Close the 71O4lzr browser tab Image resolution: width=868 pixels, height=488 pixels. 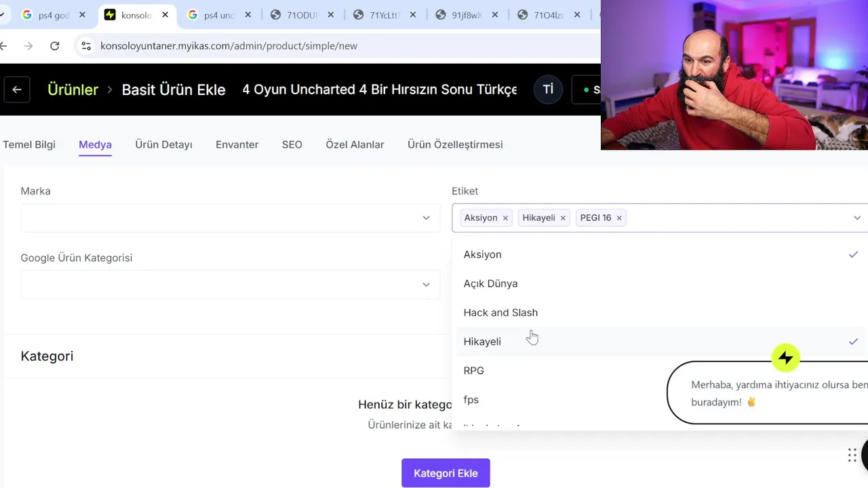[x=577, y=15]
